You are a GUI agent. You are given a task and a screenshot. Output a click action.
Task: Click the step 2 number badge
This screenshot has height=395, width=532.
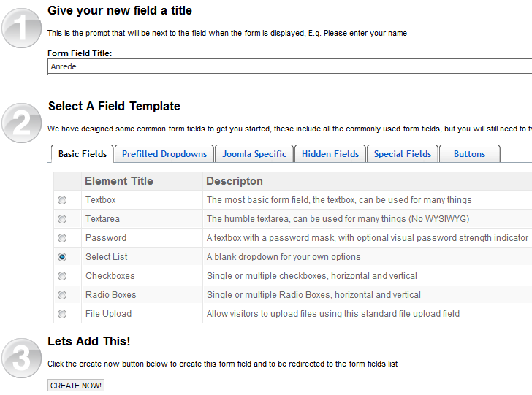[22, 122]
